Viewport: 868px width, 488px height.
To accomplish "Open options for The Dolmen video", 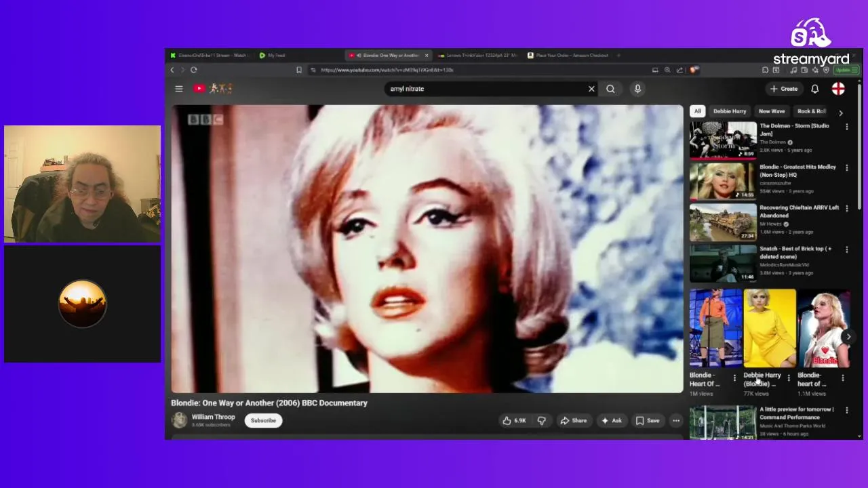I will 846,127.
